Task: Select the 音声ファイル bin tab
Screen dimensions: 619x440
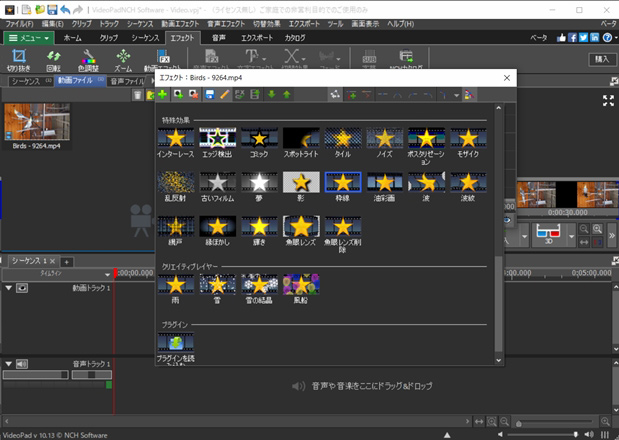Action: [127, 81]
